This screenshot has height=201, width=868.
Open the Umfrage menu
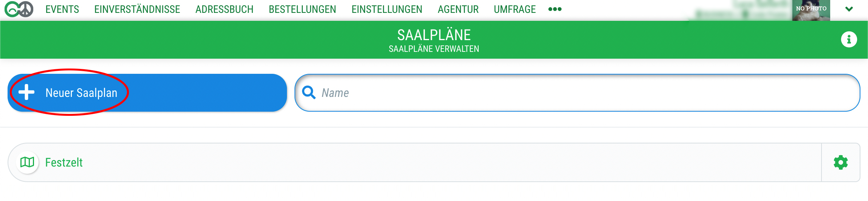(x=515, y=9)
